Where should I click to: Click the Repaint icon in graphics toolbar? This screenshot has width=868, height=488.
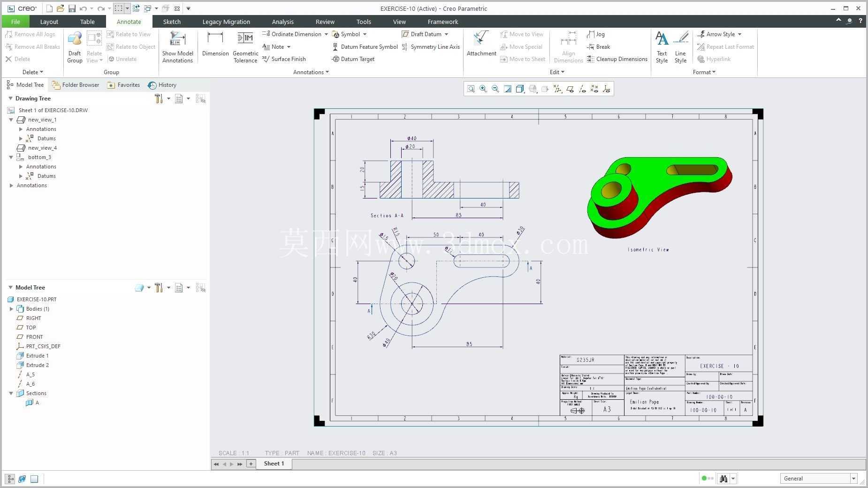508,89
